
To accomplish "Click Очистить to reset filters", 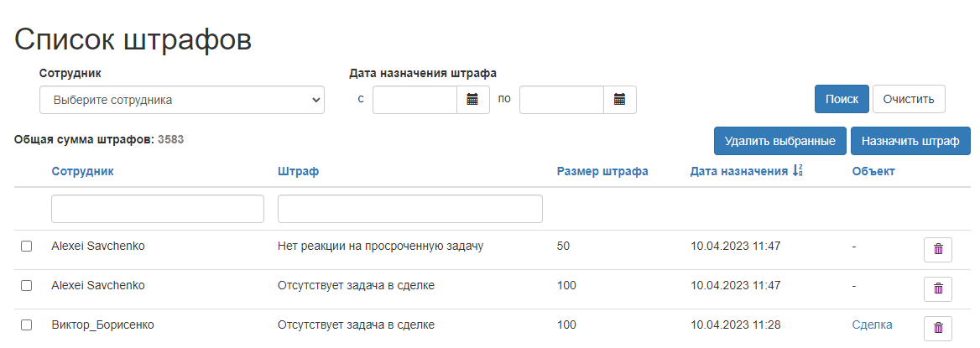I will tap(909, 99).
